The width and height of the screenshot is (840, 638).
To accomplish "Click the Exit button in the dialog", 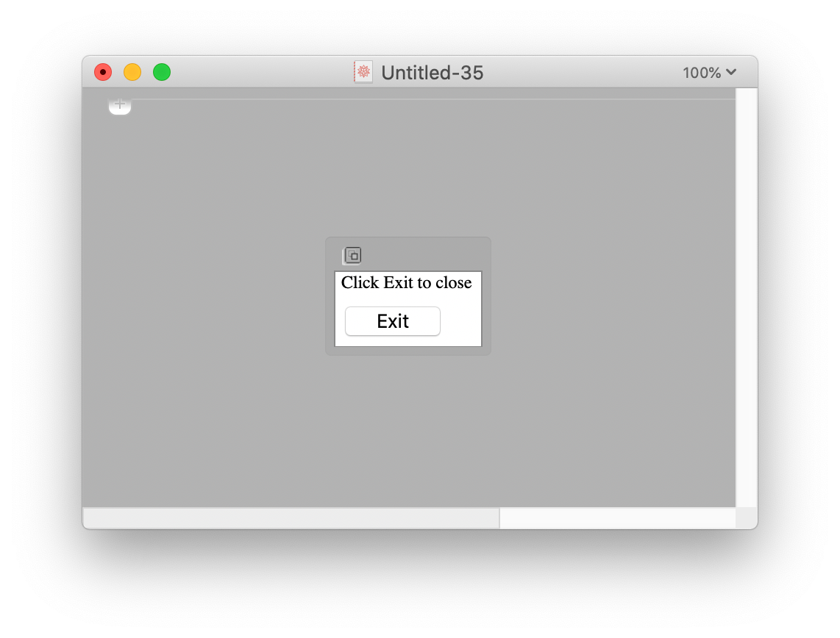I will (x=392, y=321).
